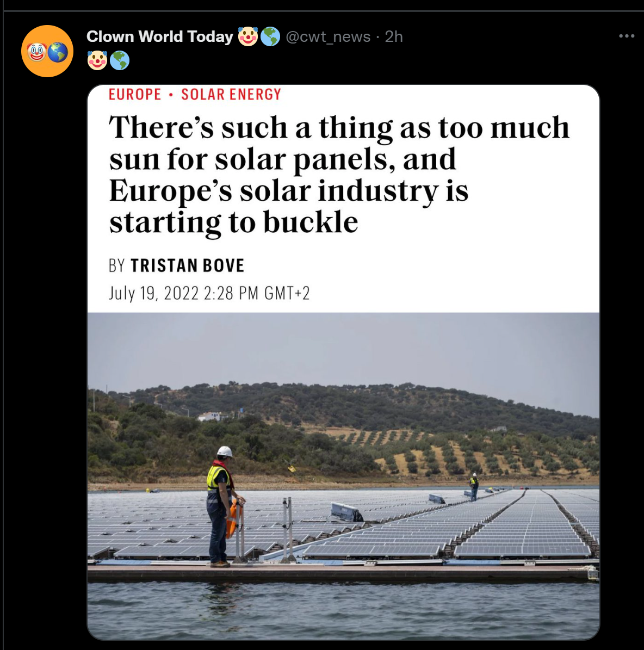Screen dimensions: 644x650
Task: Click the distant worker on solar panels
Action: tap(474, 487)
